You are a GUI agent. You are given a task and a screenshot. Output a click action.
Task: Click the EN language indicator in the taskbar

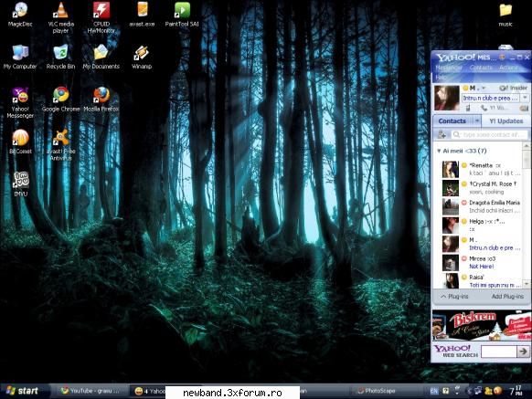[434, 391]
